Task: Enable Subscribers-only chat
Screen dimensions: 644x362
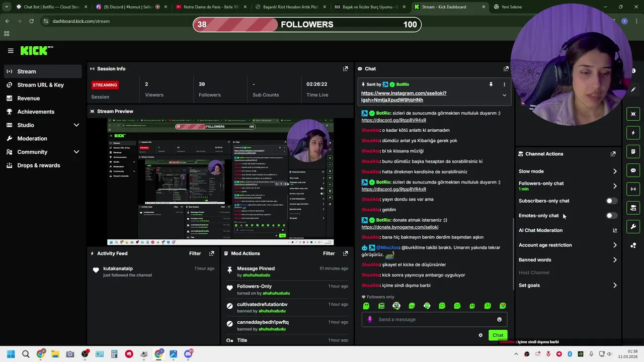Action: (611, 201)
